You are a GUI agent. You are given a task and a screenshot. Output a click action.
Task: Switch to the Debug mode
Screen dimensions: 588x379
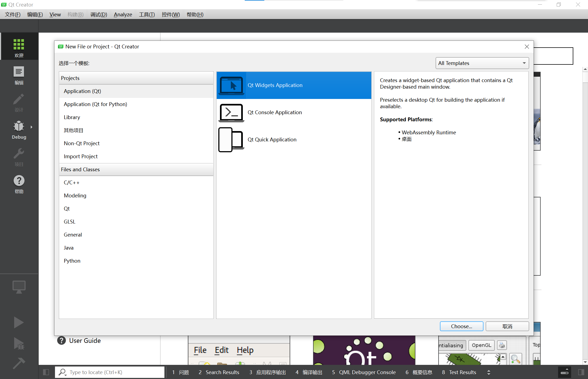click(19, 130)
